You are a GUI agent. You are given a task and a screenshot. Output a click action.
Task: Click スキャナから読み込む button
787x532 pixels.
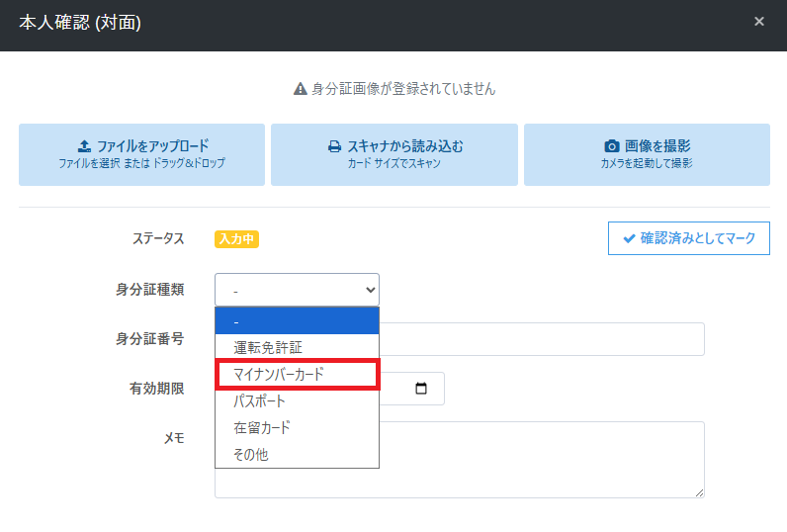[x=394, y=154]
